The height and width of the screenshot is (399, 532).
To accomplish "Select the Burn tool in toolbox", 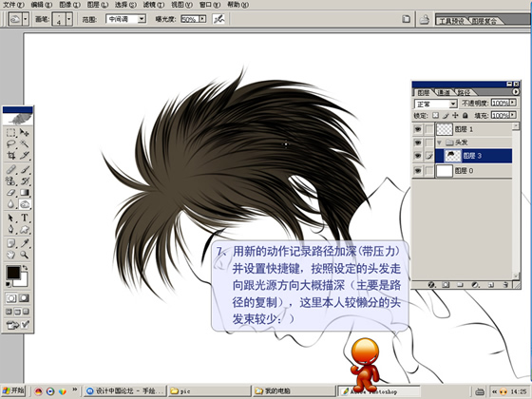I will [25, 204].
